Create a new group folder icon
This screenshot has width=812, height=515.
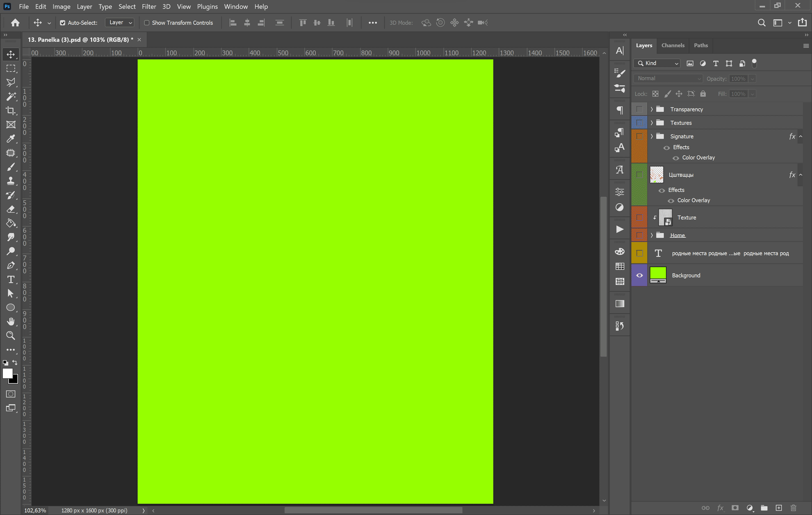[764, 508]
